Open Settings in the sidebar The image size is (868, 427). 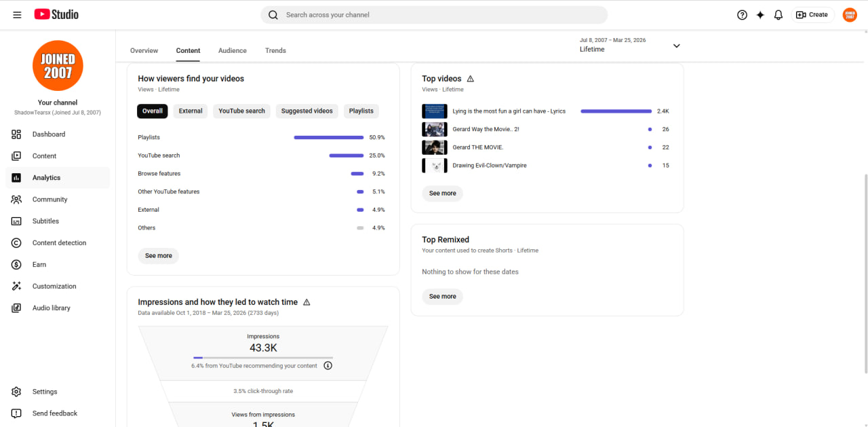point(58,392)
